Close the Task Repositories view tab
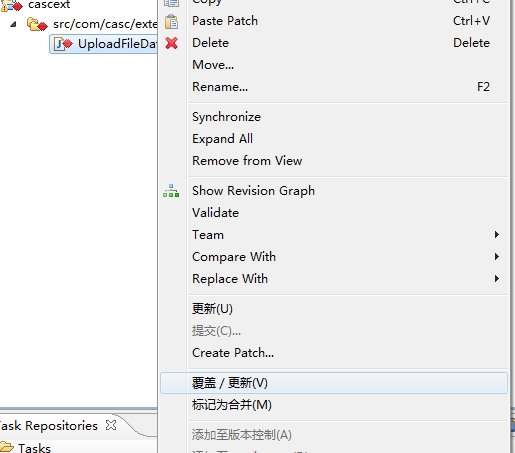Image resolution: width=515 pixels, height=453 pixels. pyautogui.click(x=111, y=425)
